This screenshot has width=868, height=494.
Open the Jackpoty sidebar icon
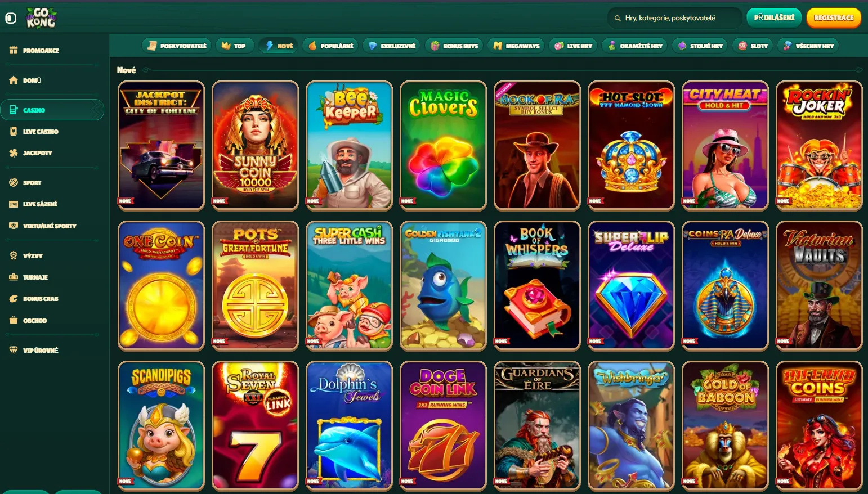click(x=14, y=152)
